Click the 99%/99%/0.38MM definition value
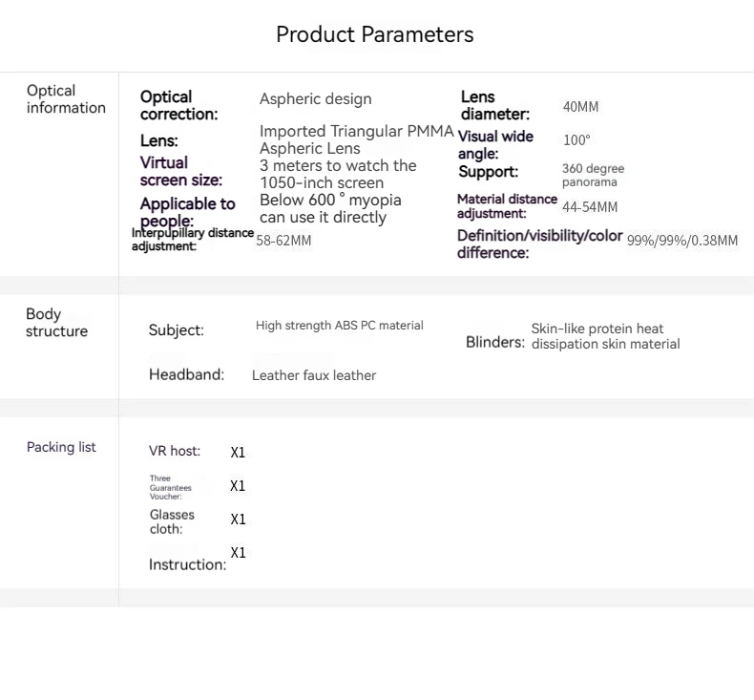Viewport: 754px width, 700px height. tap(681, 241)
